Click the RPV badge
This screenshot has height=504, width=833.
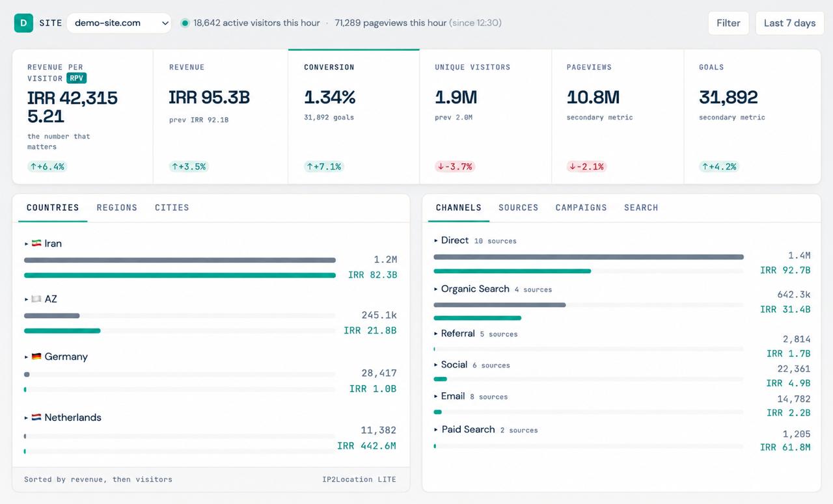tap(76, 78)
